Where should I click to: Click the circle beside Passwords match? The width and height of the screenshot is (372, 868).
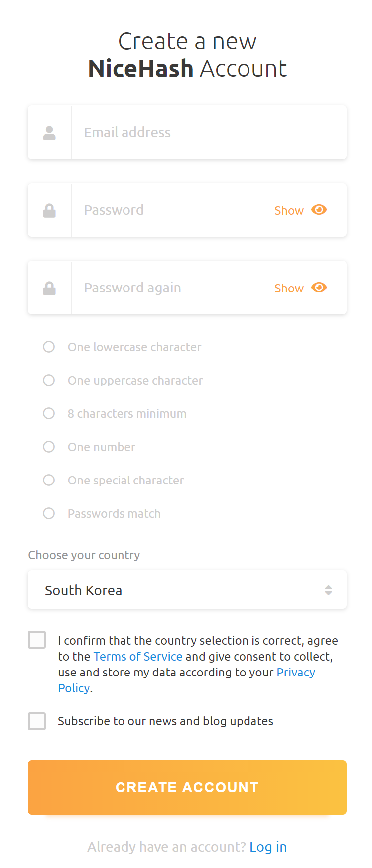[x=49, y=513]
